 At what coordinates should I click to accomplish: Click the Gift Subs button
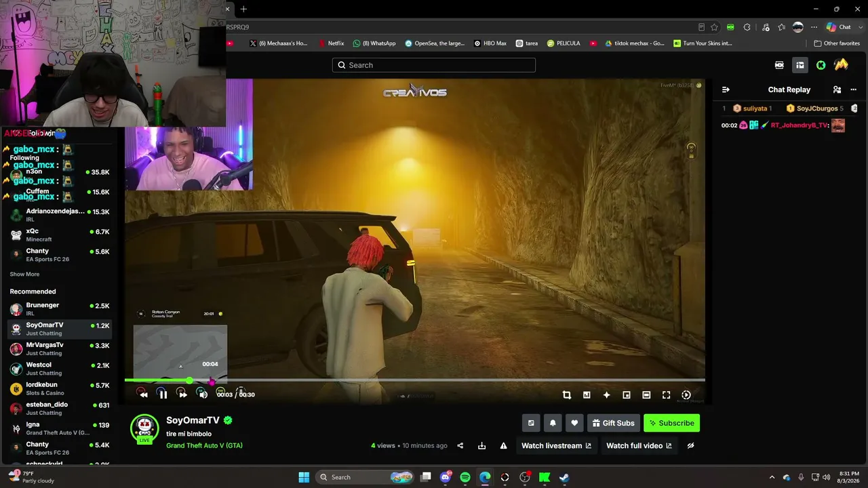pos(613,423)
